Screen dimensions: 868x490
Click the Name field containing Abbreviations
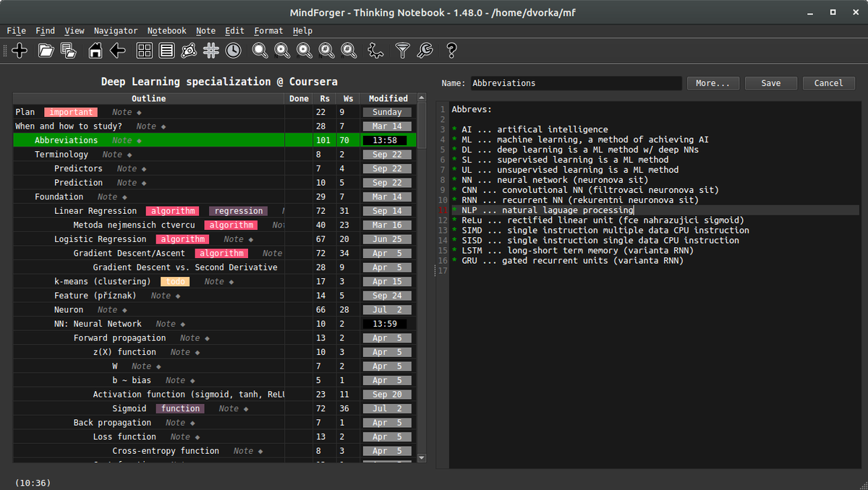click(576, 83)
